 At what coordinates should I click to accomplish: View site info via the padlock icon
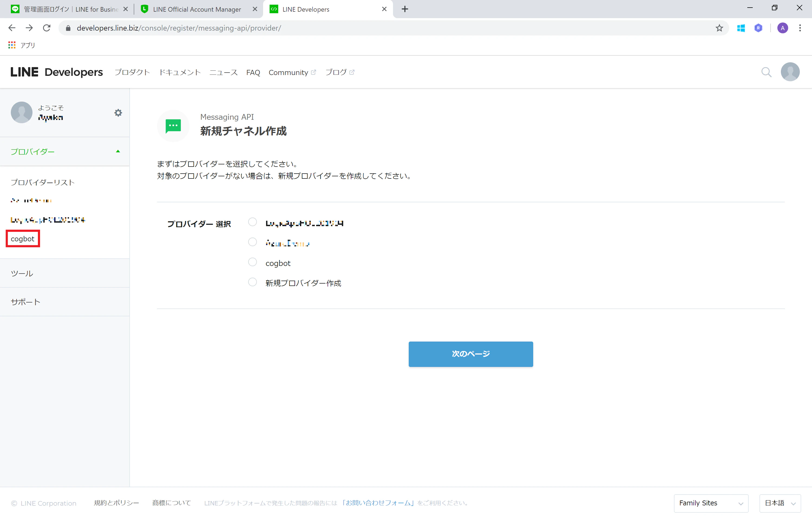[x=68, y=28]
